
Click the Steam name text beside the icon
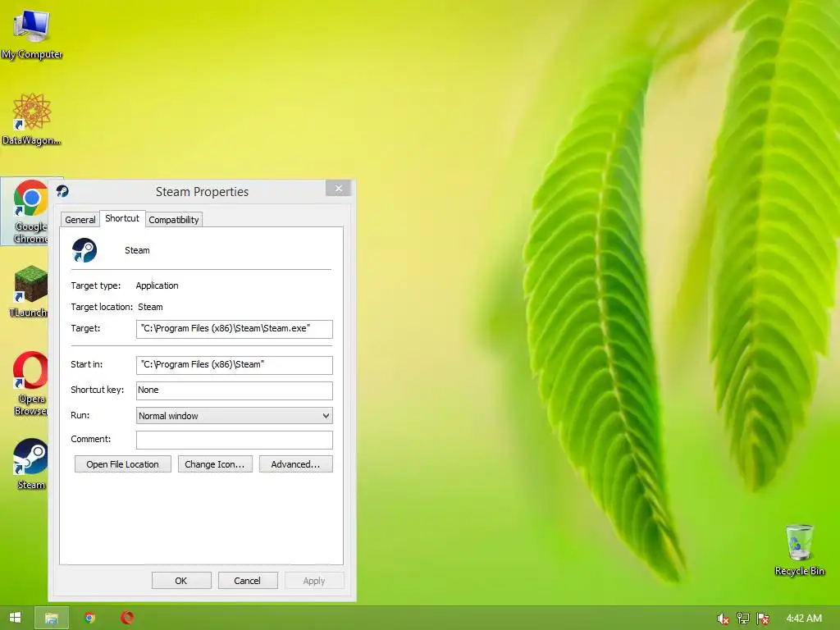point(137,250)
